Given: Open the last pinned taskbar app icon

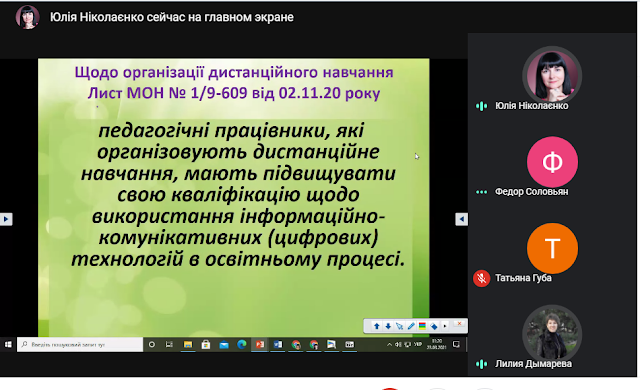Looking at the screenshot, I should [x=349, y=345].
